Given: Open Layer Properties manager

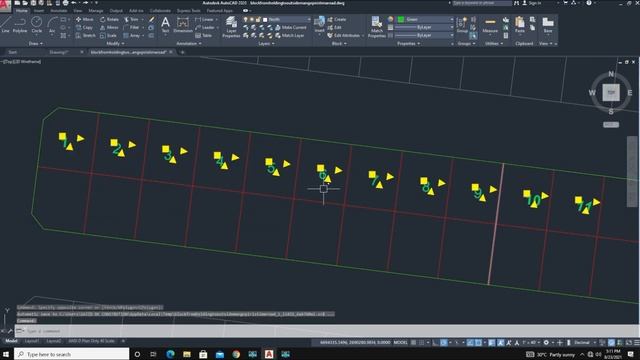Looking at the screenshot, I should point(231,27).
